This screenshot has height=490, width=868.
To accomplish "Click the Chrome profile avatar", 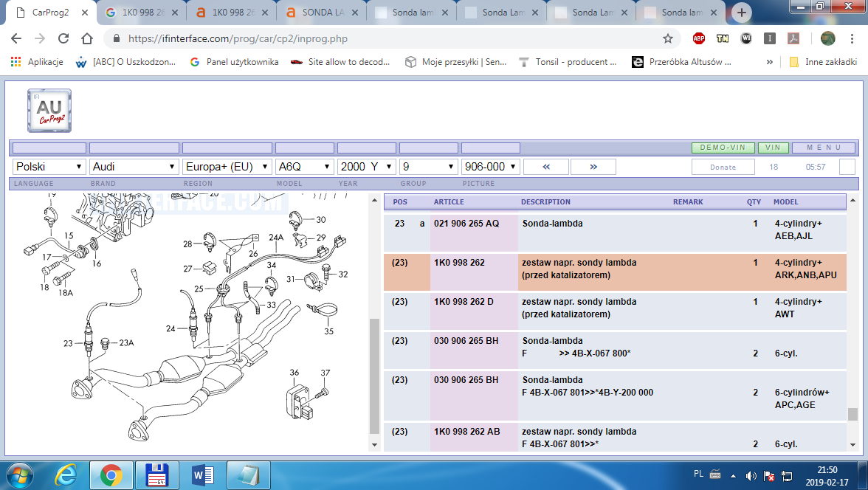I will click(x=827, y=38).
